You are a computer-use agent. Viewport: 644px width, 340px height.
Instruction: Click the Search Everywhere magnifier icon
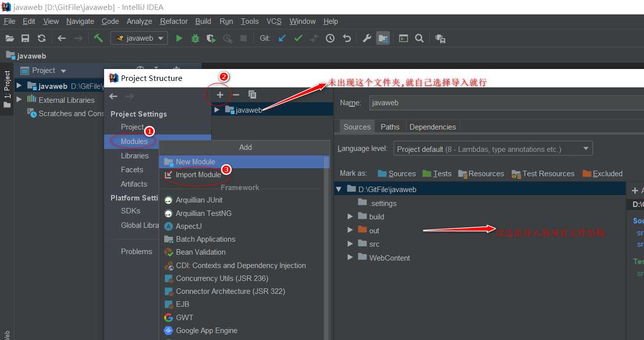click(419, 38)
